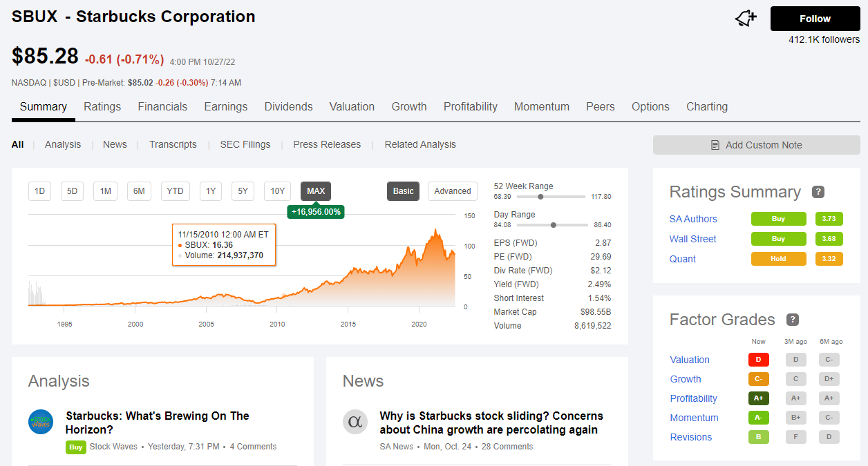Open Factor Grades help question mark
The image size is (868, 466).
click(793, 320)
